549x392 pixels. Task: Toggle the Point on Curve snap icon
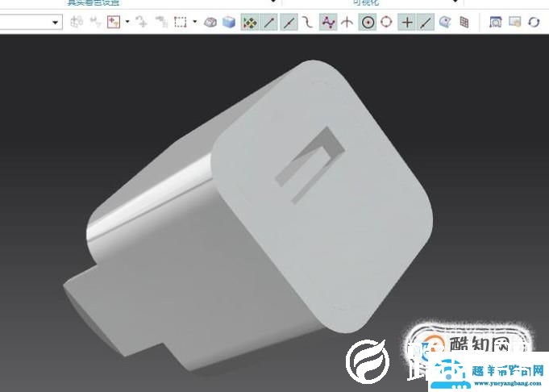[426, 23]
